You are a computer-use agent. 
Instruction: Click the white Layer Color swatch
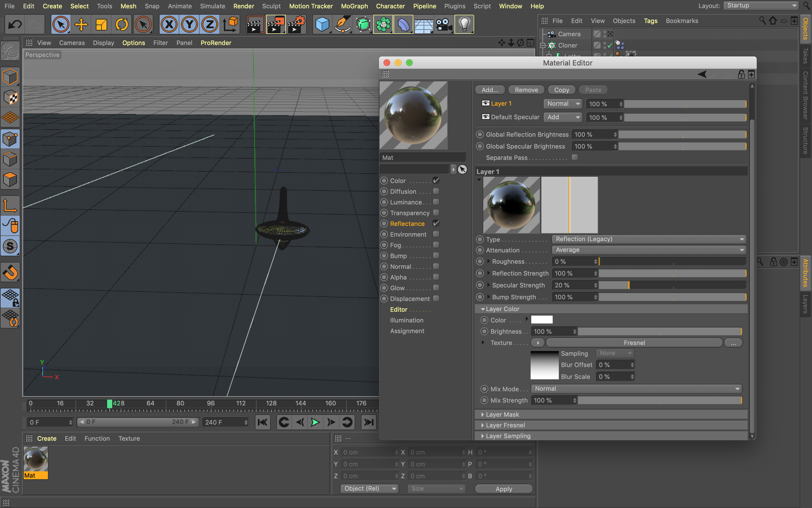(542, 319)
